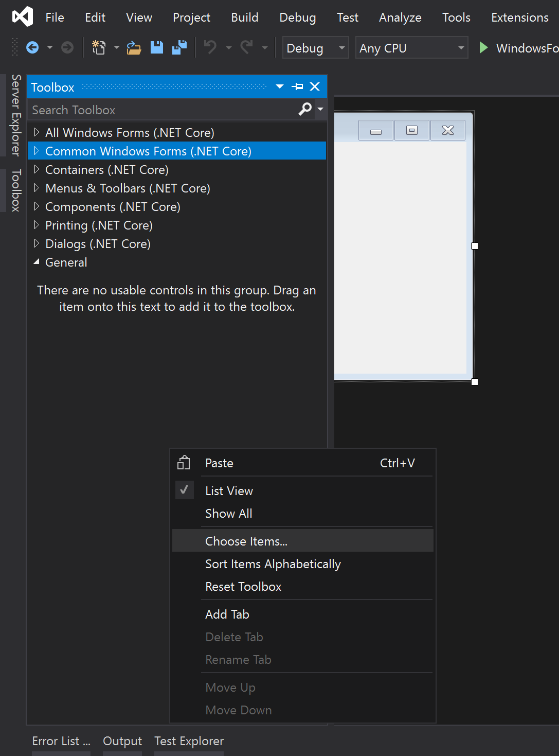Select Paste from the context menu
Viewport: 559px width, 756px height.
coord(303,463)
